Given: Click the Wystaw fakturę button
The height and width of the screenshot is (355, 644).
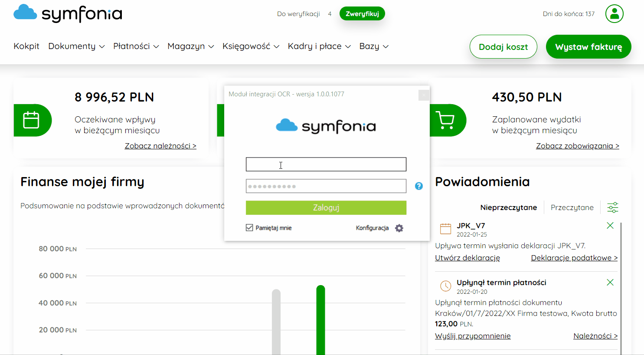Looking at the screenshot, I should coord(588,47).
